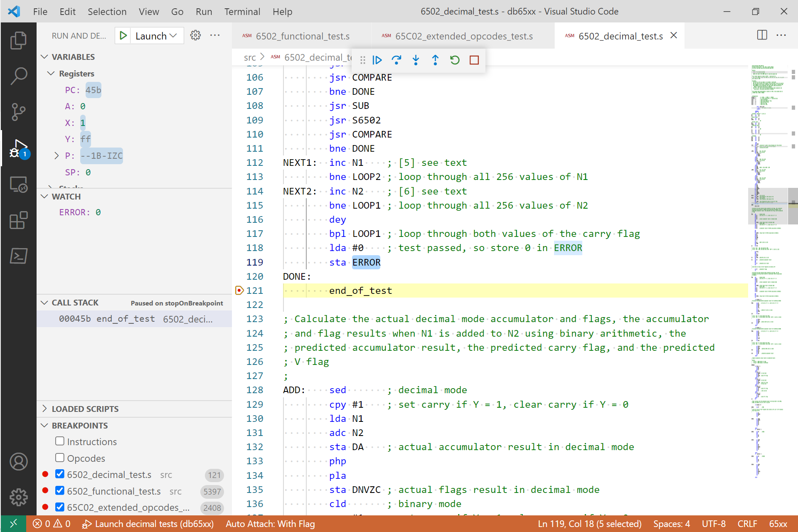Viewport: 798px width, 532px height.
Task: Disable the 6502_functional_test.s breakpoint
Action: [60, 491]
